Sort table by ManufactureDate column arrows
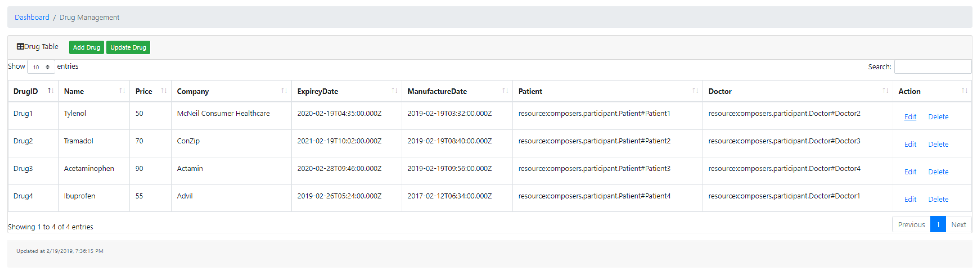 [505, 91]
